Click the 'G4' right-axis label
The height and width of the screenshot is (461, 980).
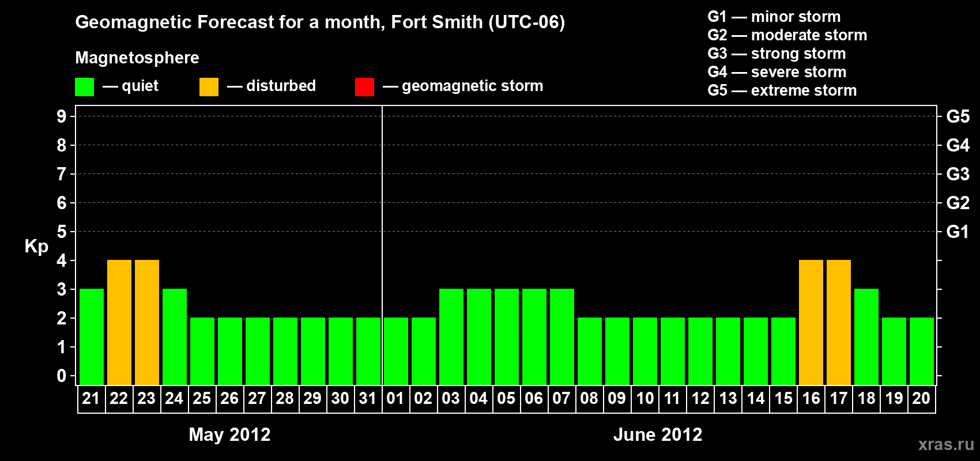[x=958, y=145]
